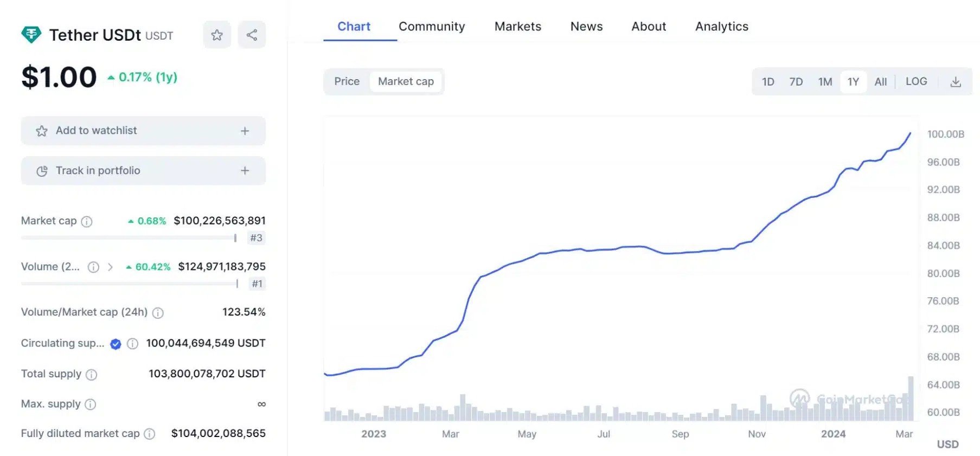Click the Tether logo icon
This screenshot has height=456, width=980.
coord(31,35)
